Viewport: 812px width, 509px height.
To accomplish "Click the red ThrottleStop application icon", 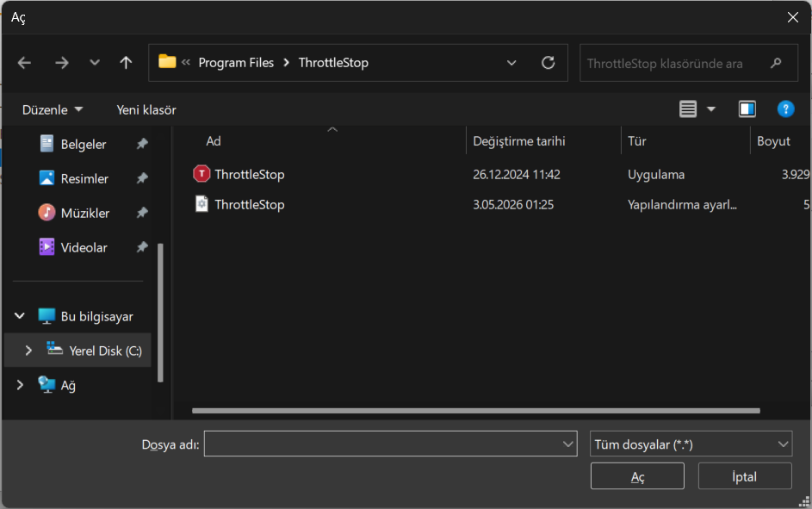I will pos(201,173).
